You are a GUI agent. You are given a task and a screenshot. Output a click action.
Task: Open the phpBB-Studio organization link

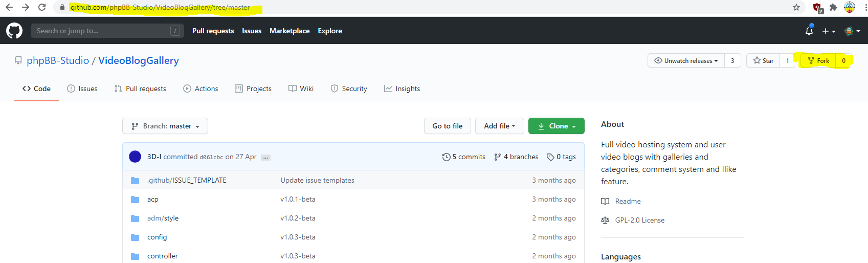[x=58, y=60]
